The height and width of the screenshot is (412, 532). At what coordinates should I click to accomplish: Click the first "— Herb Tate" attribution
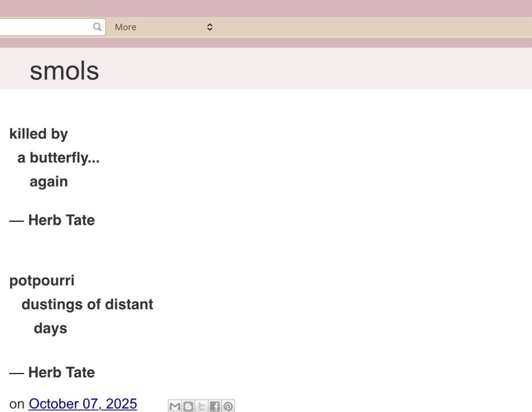[52, 220]
